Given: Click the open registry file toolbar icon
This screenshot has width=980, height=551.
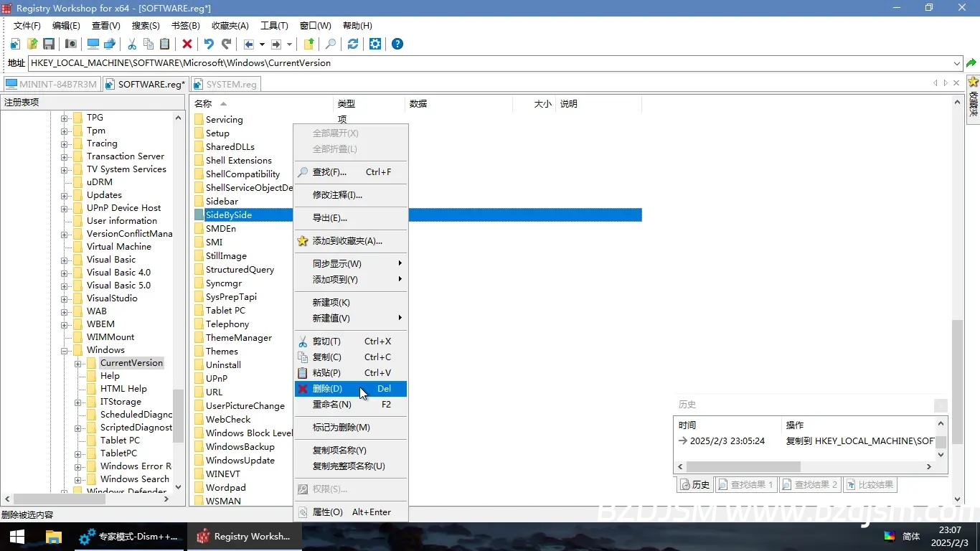Looking at the screenshot, I should 32,44.
